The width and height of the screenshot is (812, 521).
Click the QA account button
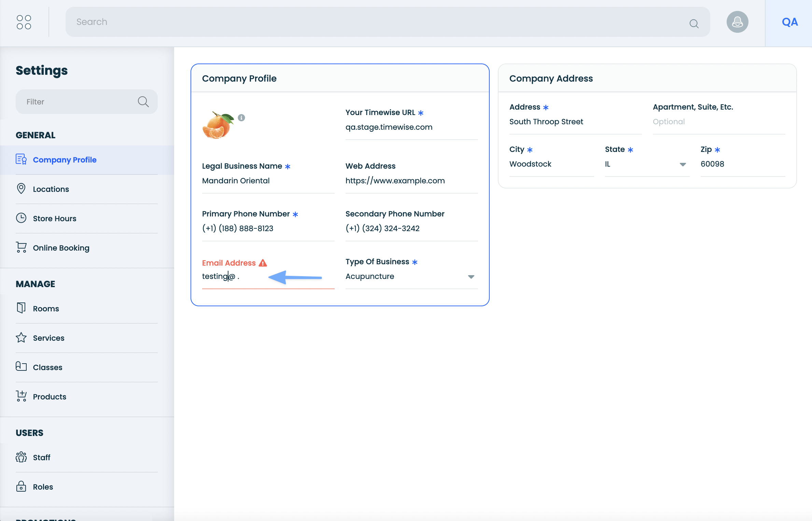(x=789, y=22)
